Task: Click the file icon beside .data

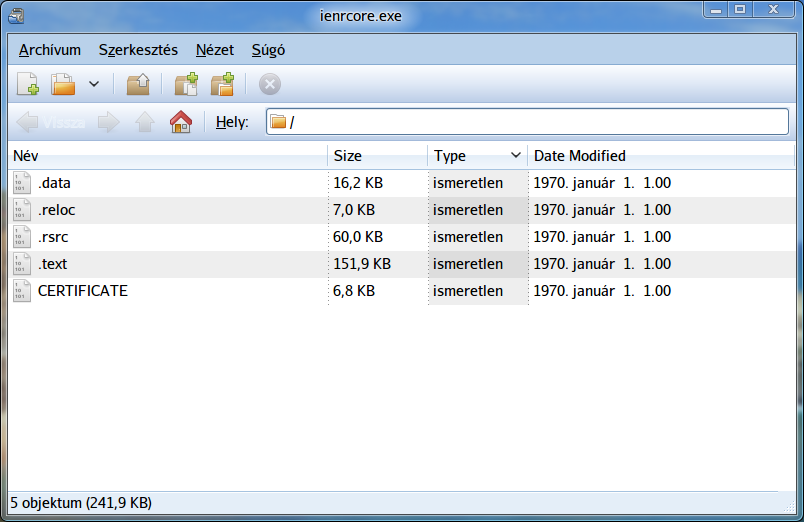Action: coord(22,183)
